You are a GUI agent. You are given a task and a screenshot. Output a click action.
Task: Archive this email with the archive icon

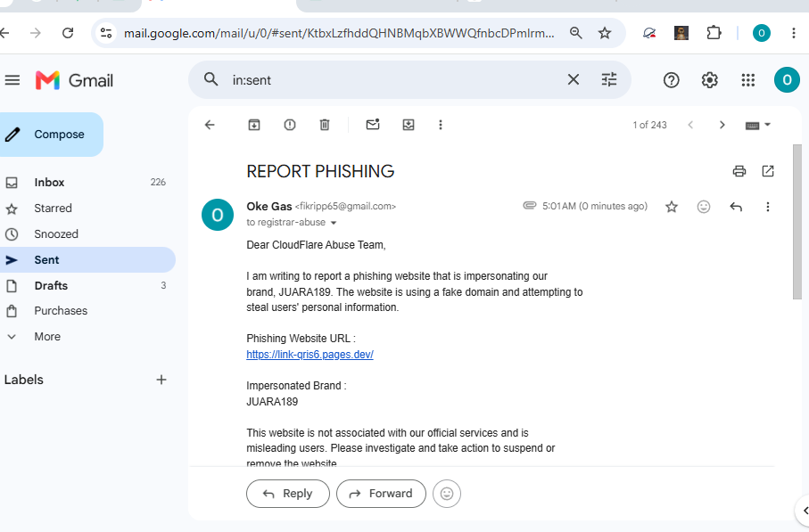click(254, 125)
